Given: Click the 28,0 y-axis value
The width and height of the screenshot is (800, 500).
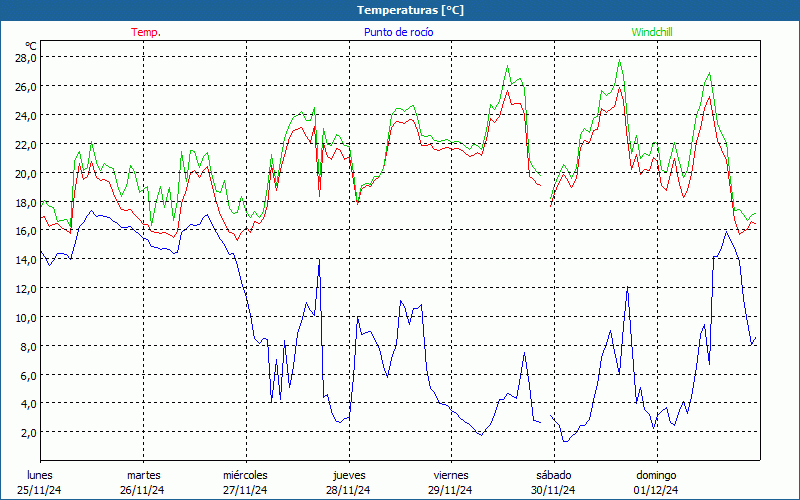Looking at the screenshot, I should coord(26,58).
